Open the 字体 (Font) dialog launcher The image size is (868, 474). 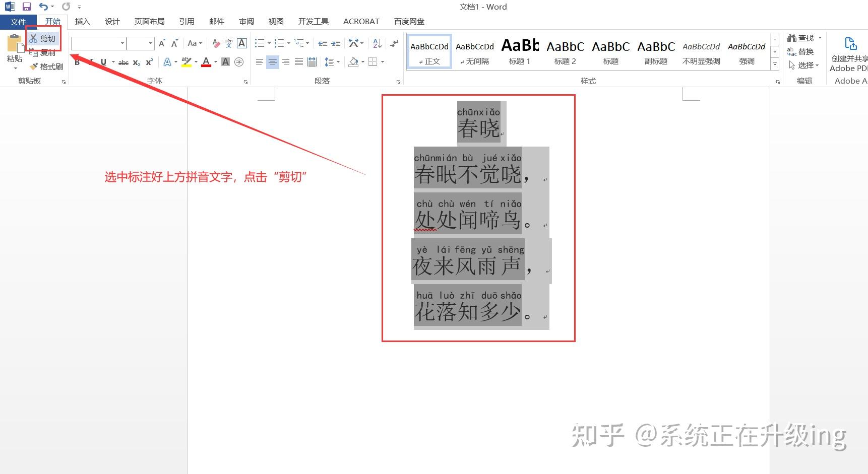coord(245,82)
